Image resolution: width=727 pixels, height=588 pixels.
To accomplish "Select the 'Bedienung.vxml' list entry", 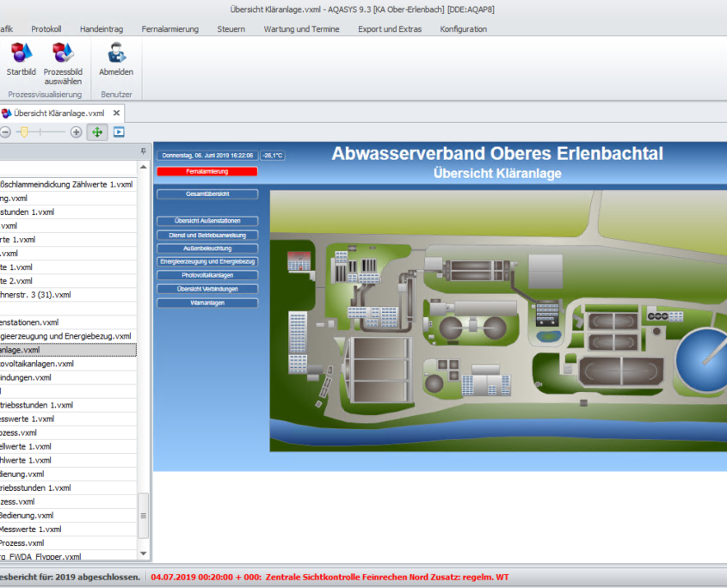I will (68, 515).
